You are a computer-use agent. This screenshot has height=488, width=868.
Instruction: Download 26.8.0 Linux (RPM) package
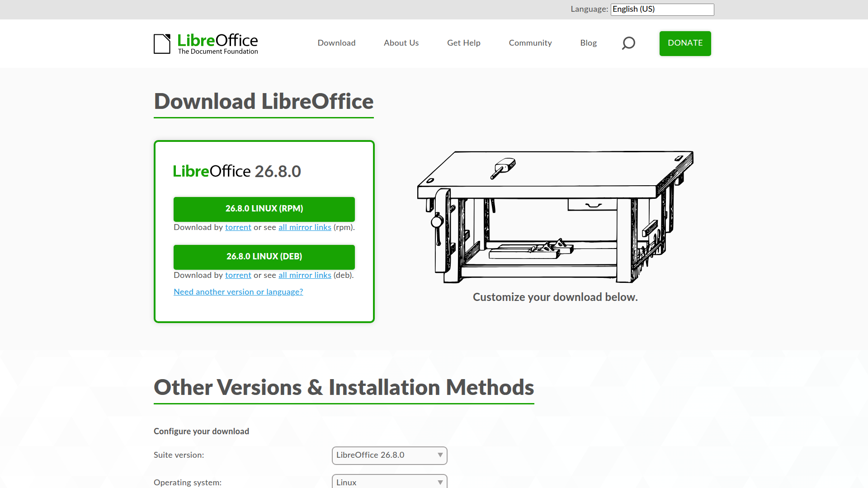tap(264, 209)
